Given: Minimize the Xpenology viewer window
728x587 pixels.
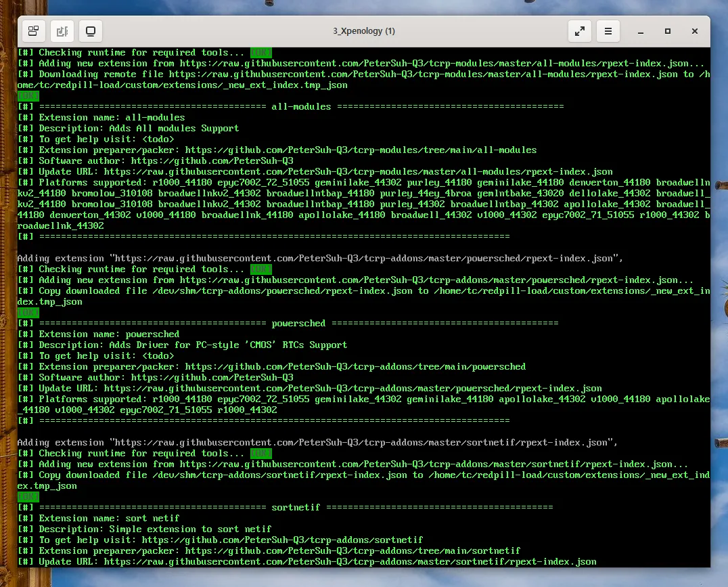Looking at the screenshot, I should tap(640, 31).
